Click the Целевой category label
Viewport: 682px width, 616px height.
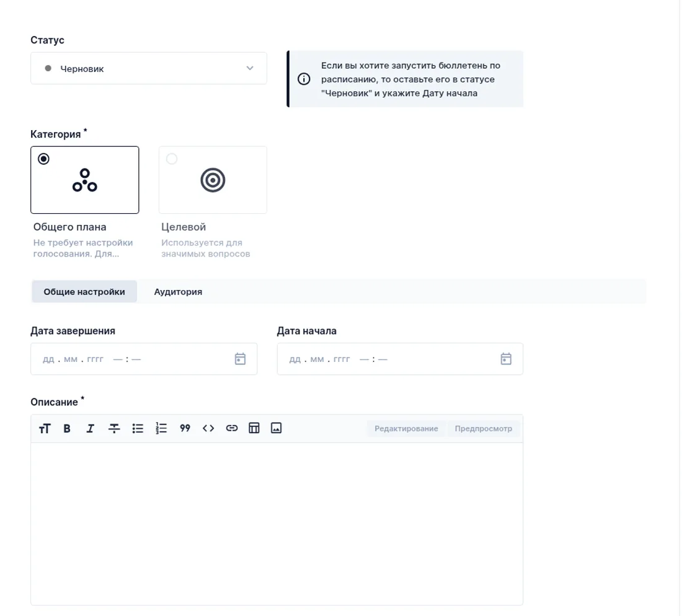click(184, 227)
